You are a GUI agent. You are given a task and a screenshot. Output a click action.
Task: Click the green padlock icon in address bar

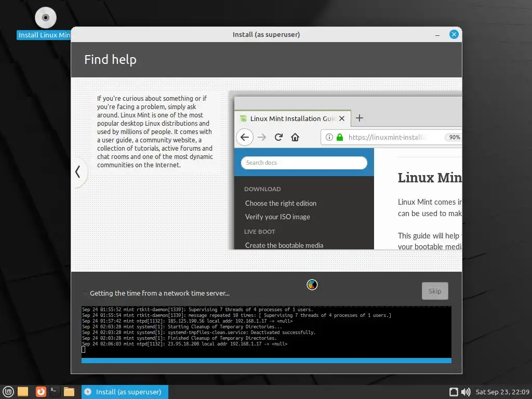pos(340,137)
